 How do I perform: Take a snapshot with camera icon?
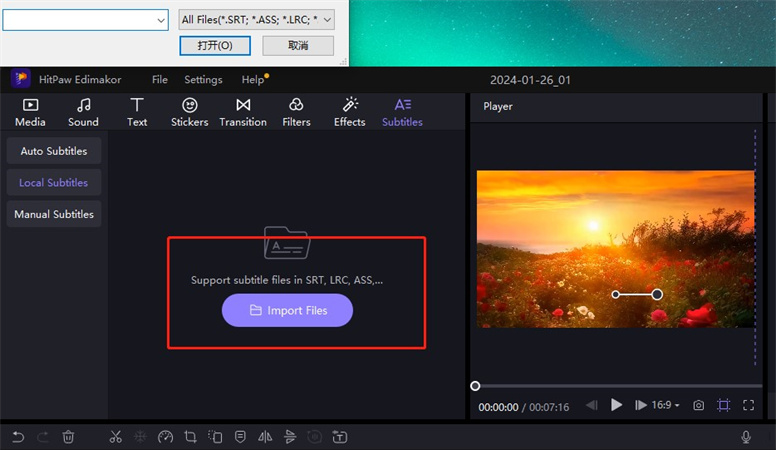pos(698,405)
